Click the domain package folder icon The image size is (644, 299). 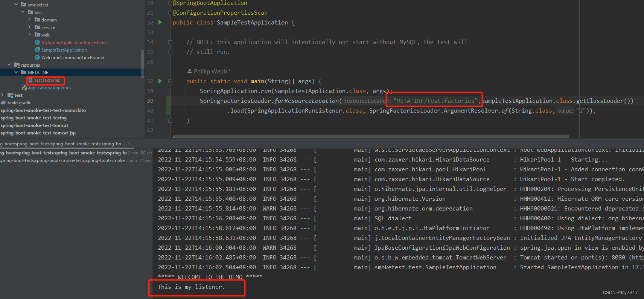pyautogui.click(x=37, y=20)
